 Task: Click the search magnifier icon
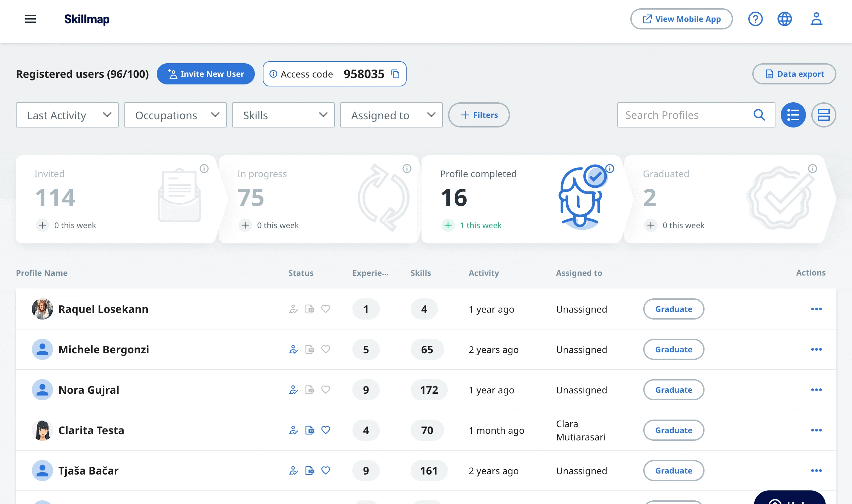(759, 115)
